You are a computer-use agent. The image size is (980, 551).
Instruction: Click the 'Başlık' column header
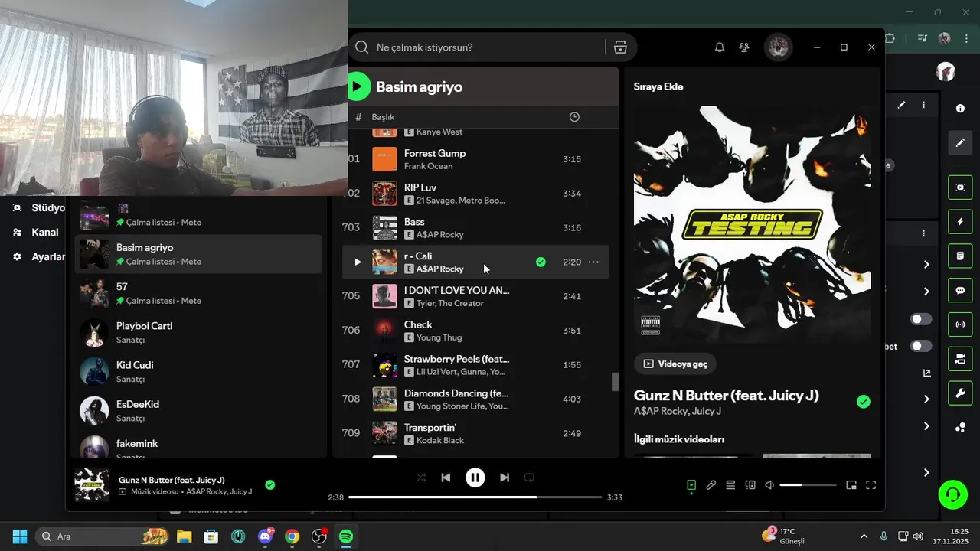(383, 117)
